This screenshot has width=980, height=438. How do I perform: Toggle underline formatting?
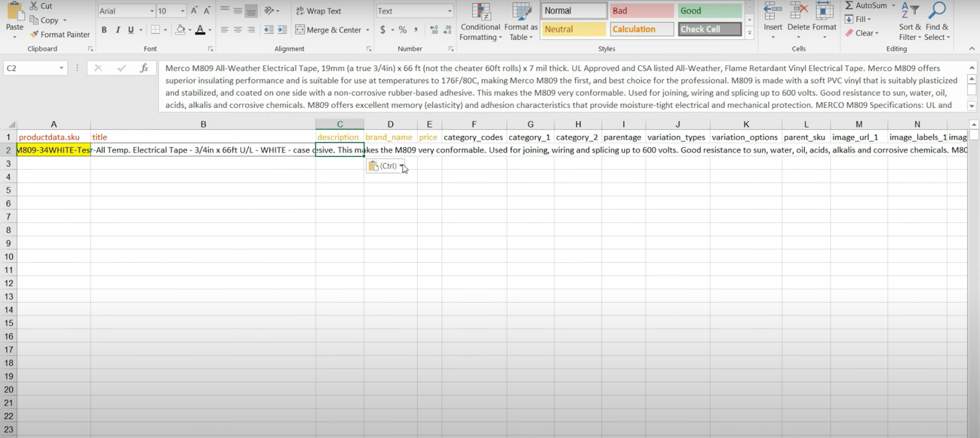tap(130, 29)
